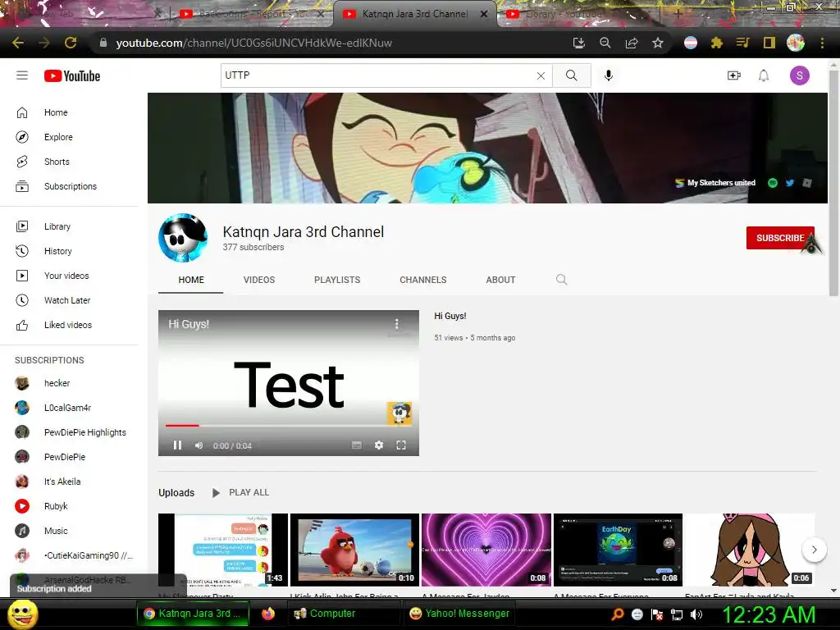This screenshot has height=630, width=840.
Task: Open the pink heart video thumbnail
Action: tap(486, 550)
